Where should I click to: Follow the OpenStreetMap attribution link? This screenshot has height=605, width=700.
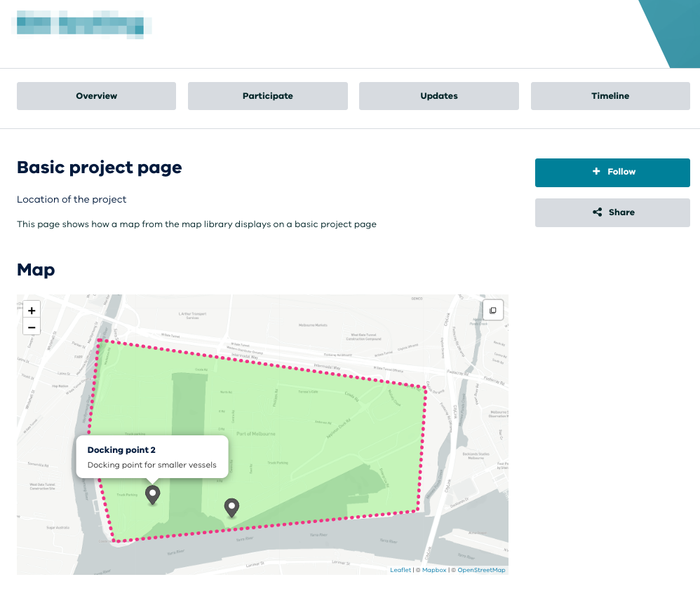point(481,571)
